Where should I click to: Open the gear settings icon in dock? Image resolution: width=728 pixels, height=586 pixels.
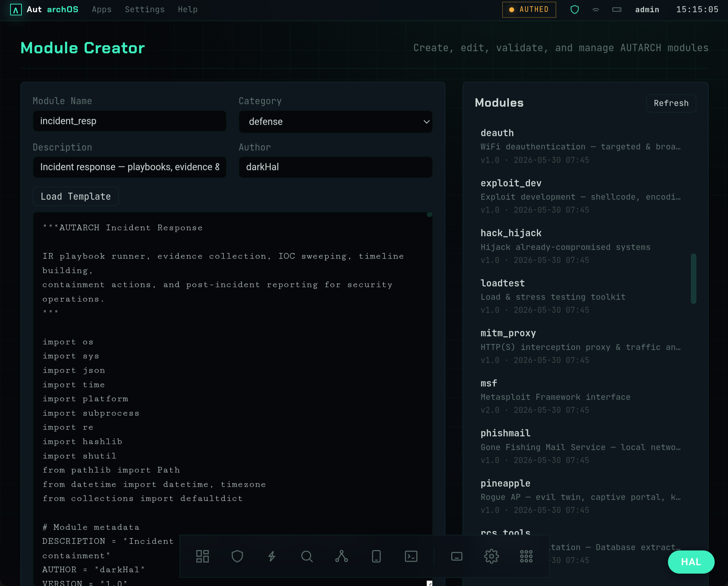click(491, 556)
